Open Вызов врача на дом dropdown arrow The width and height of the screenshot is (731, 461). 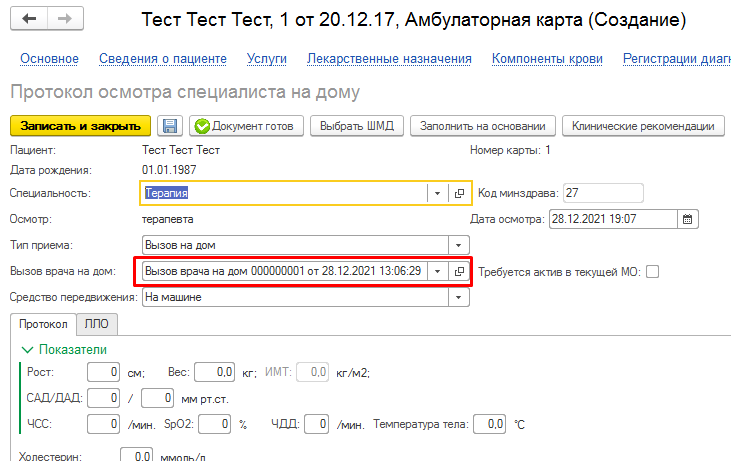tap(439, 271)
